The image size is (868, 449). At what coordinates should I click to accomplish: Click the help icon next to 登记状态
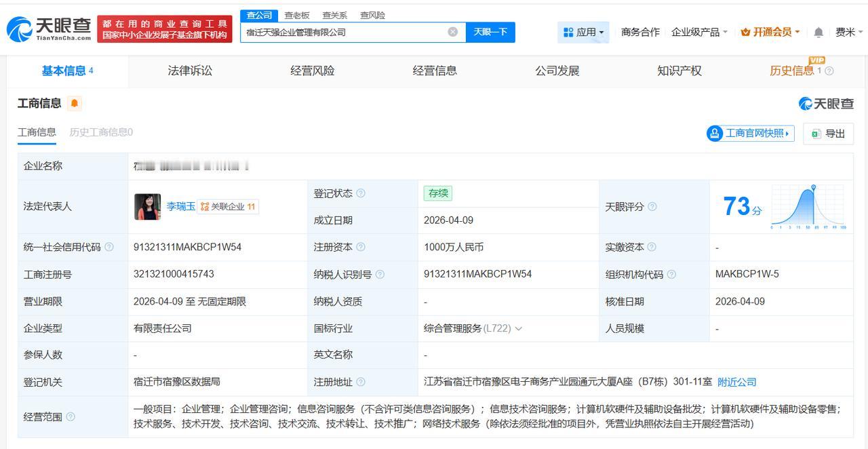(361, 193)
